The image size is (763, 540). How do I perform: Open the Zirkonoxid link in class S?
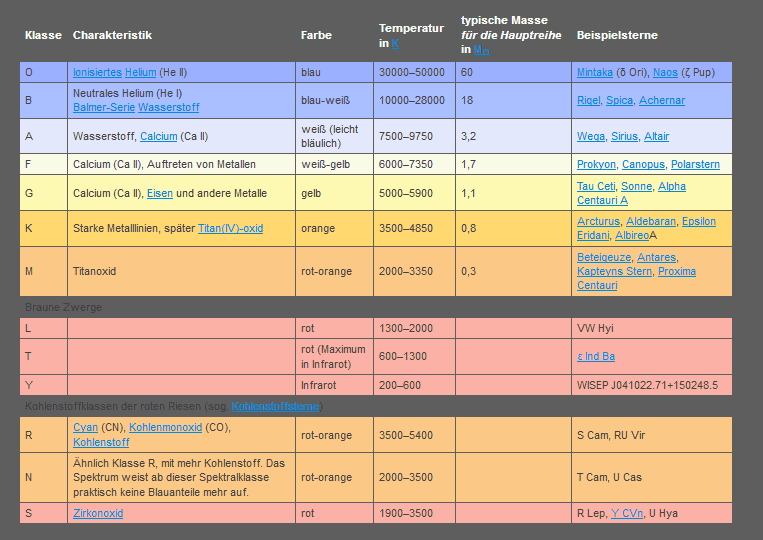coord(98,513)
